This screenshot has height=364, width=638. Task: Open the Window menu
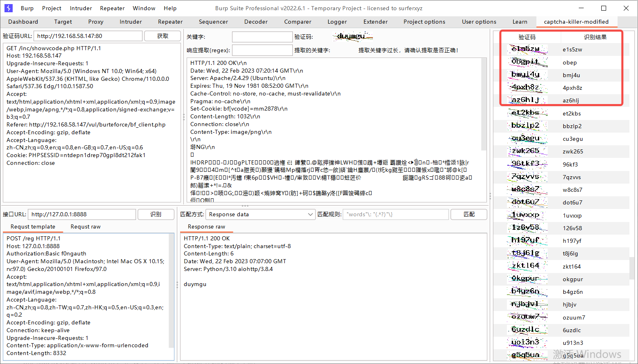coord(144,8)
